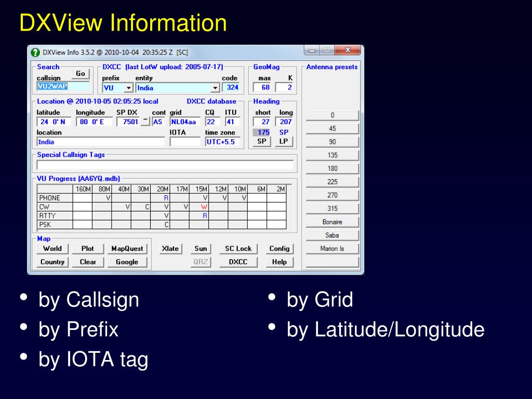Viewport: 532px width, 399px height.
Task: Click the empty IOTA field
Action: (x=185, y=142)
